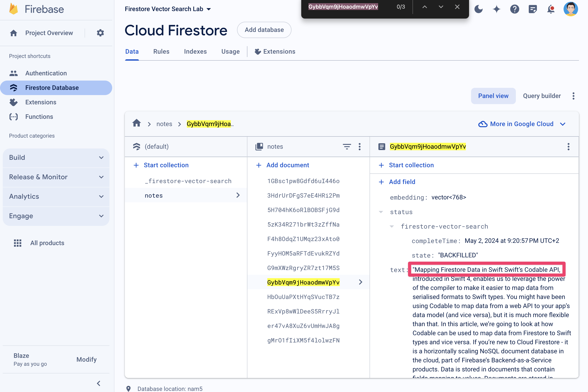Select the GmR01fIiXM5f4lolwzFN document
Viewport: 588px width, 392px height.
(303, 340)
